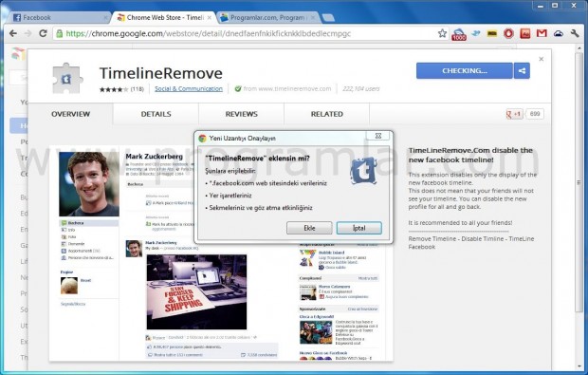Open a new tab button

328,18
